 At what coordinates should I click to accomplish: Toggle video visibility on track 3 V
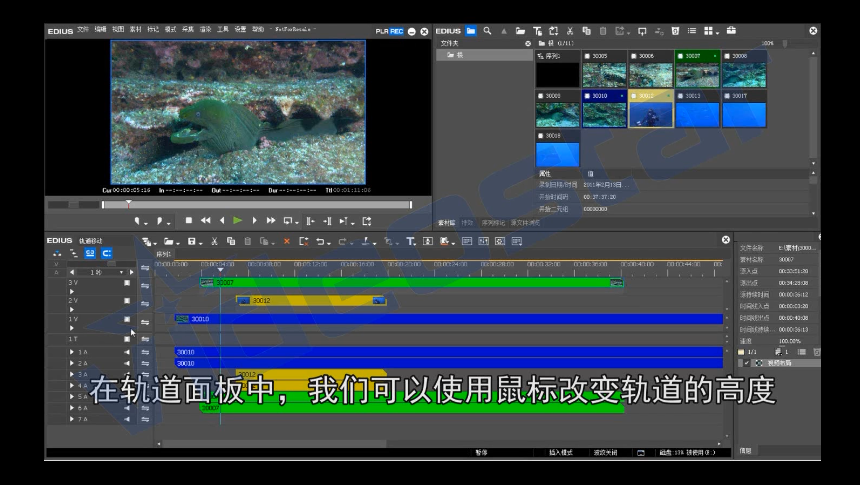pyautogui.click(x=127, y=283)
